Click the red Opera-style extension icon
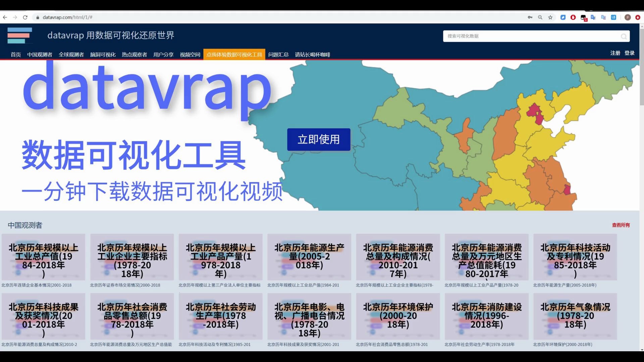 click(573, 17)
